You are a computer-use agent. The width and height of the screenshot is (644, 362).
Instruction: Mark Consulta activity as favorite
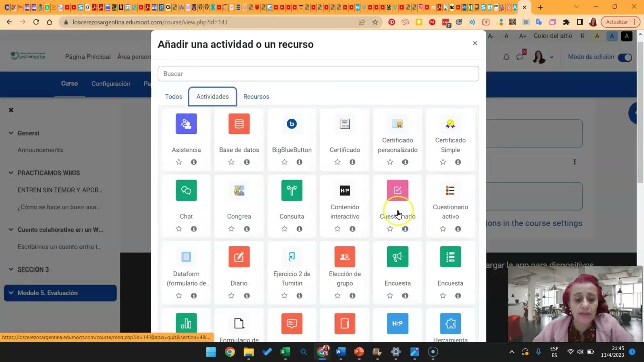pos(284,229)
